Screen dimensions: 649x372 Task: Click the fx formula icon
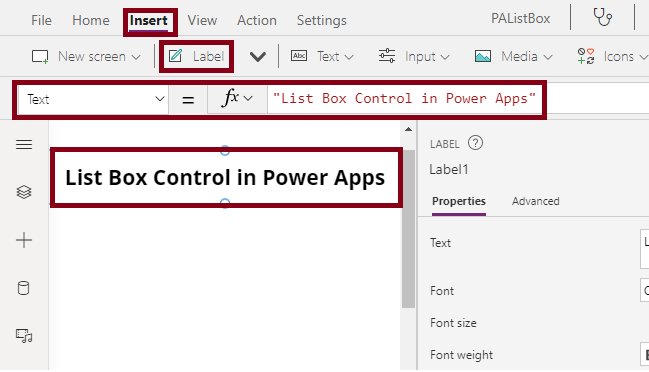231,98
